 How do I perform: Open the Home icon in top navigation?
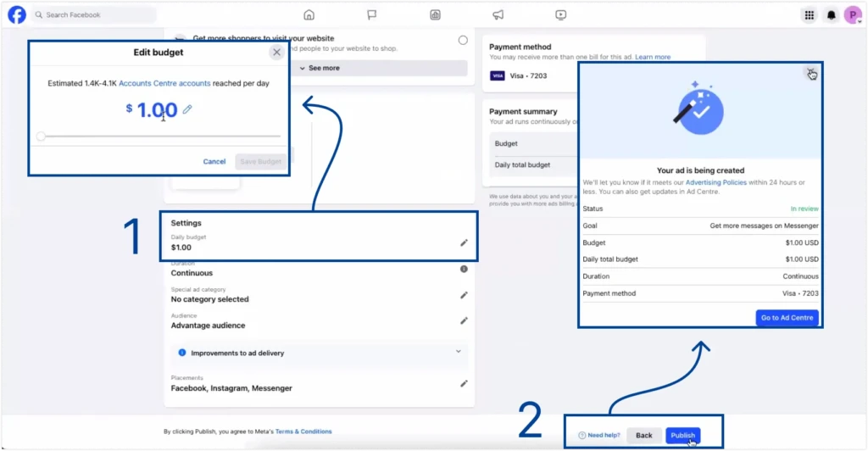tap(309, 15)
